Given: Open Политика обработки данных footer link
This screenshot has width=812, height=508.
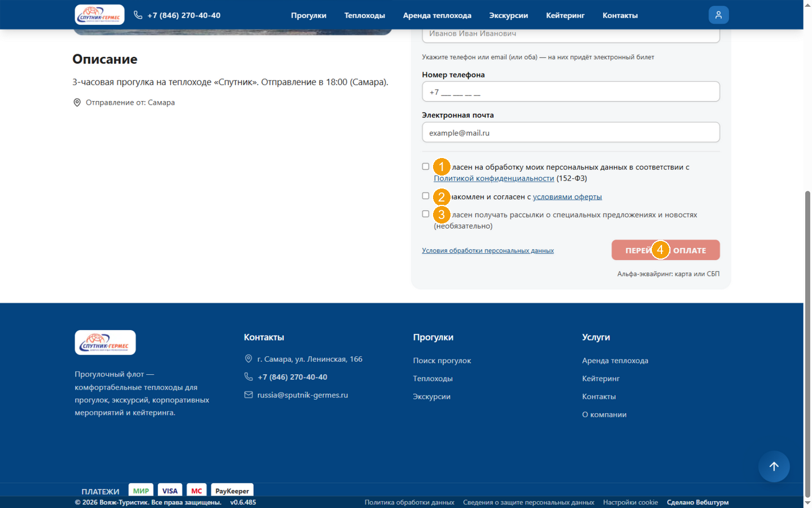Looking at the screenshot, I should (x=409, y=502).
